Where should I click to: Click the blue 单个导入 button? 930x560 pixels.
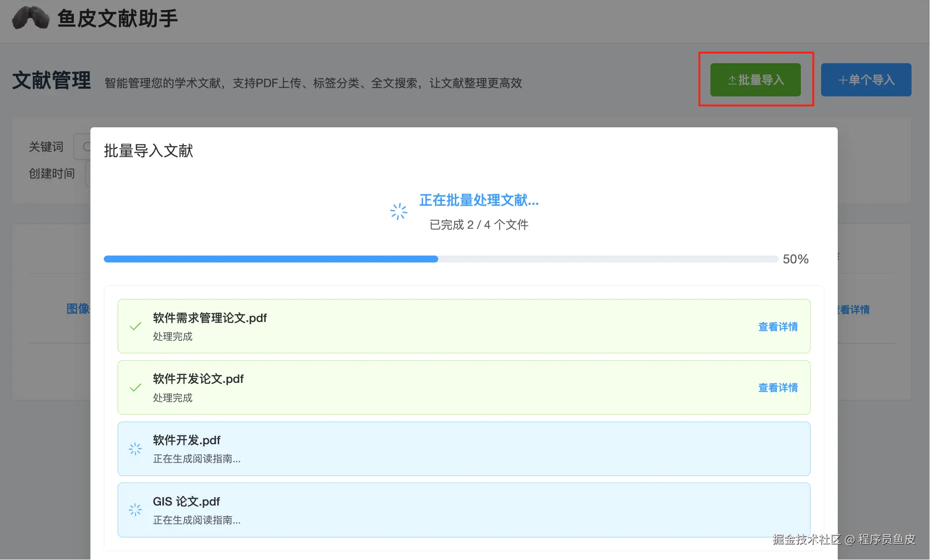tap(866, 80)
